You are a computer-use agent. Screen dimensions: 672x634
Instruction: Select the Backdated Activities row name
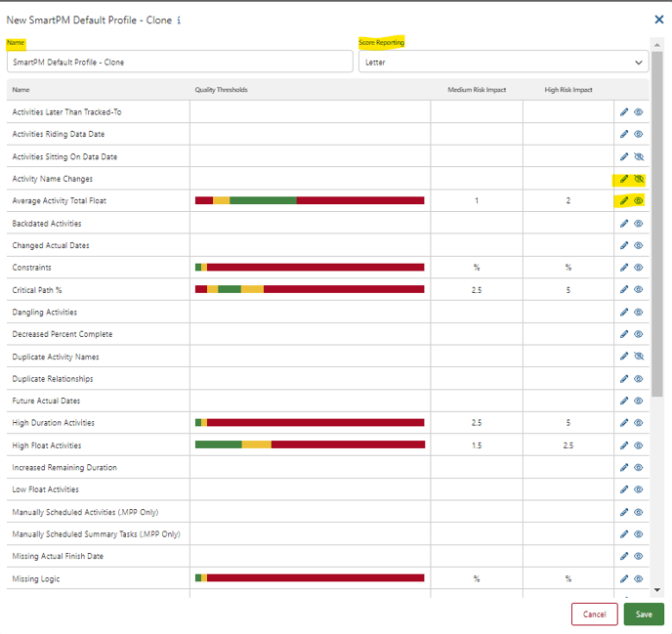pos(47,224)
